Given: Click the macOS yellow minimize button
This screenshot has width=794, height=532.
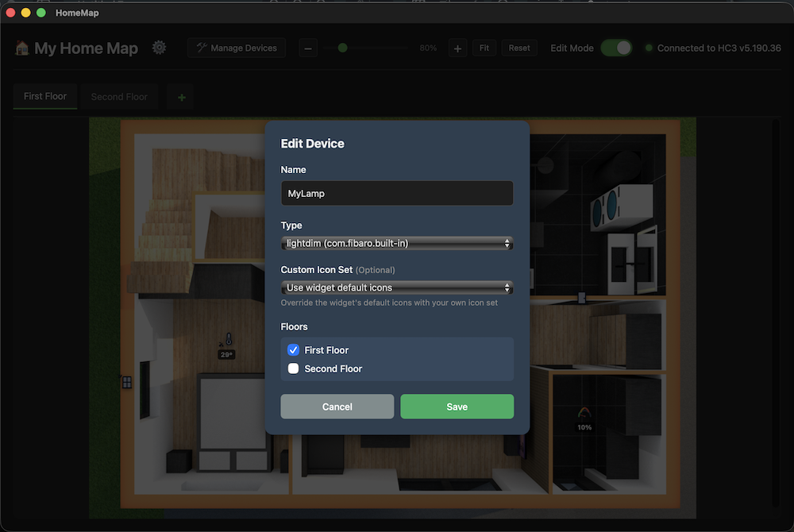Looking at the screenshot, I should (26, 13).
